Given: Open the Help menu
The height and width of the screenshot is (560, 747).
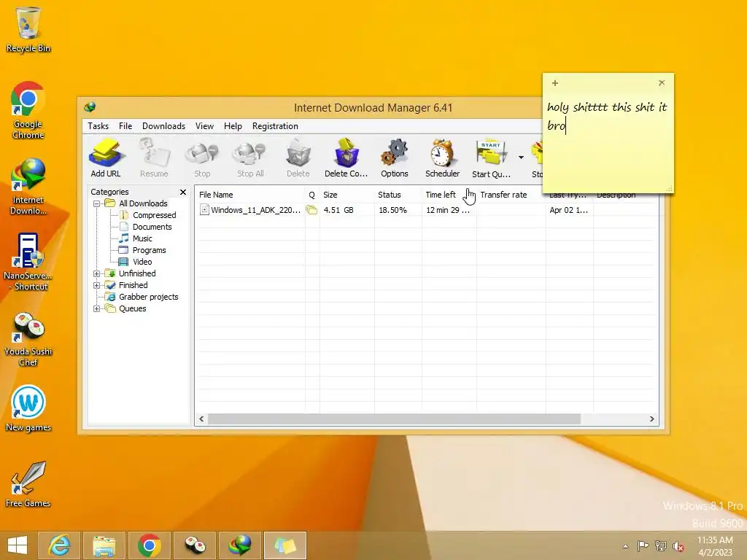Looking at the screenshot, I should click(x=233, y=126).
